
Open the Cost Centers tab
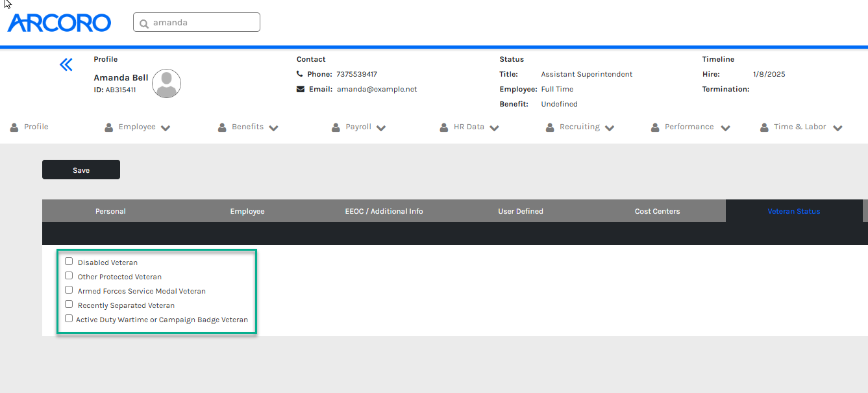click(658, 211)
